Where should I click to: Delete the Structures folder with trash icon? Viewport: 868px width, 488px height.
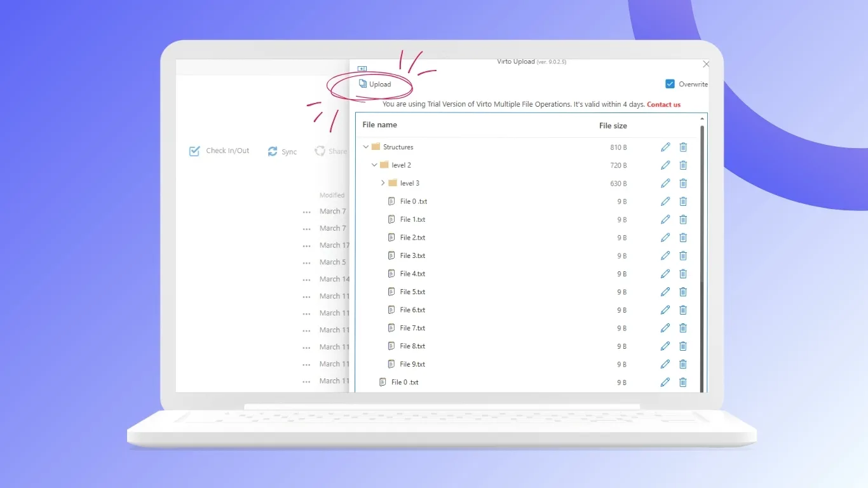coord(683,147)
